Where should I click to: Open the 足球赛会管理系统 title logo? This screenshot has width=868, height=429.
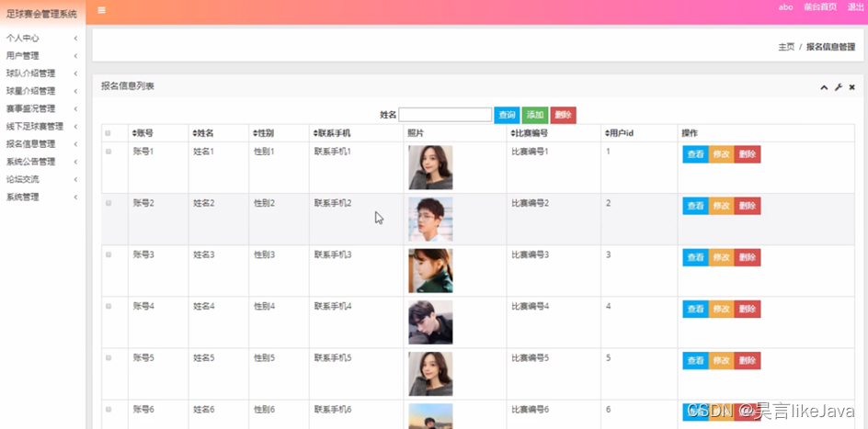tap(41, 14)
